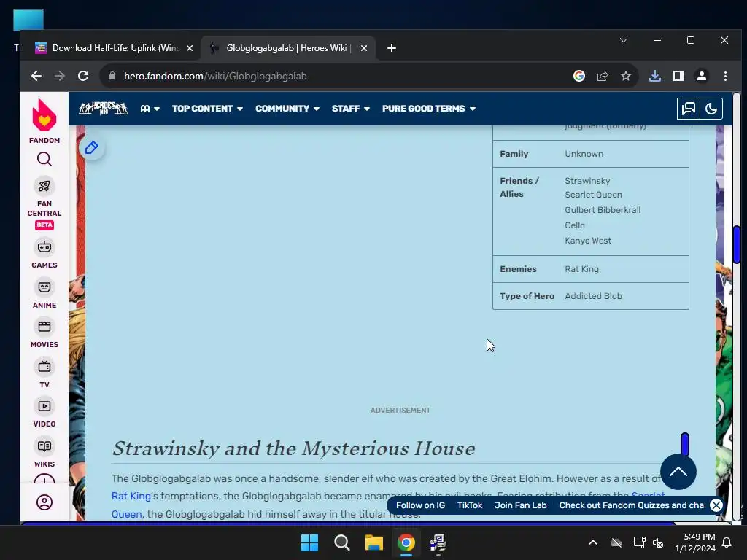
Task: Expand the Explore book icon dropdown
Action: pos(150,109)
